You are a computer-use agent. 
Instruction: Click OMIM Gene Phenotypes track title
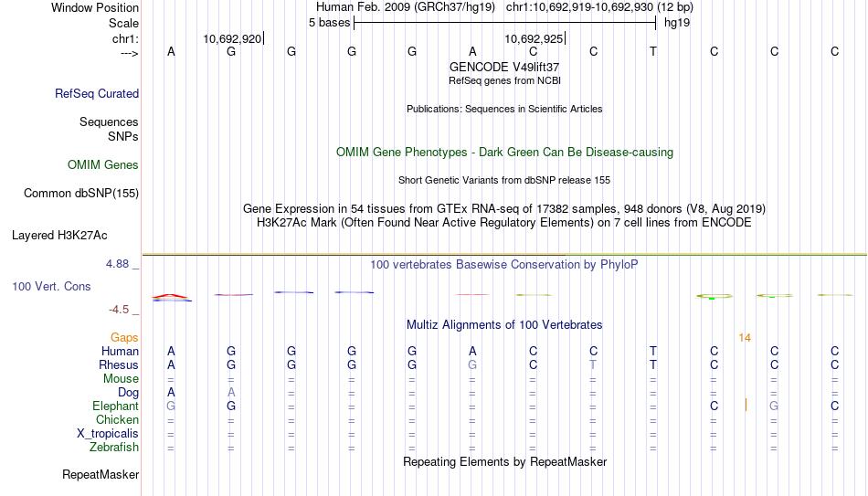(504, 153)
